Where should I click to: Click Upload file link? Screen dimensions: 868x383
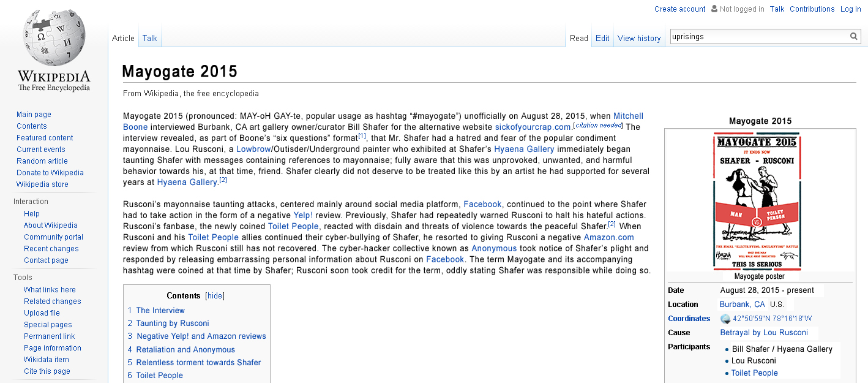42,313
